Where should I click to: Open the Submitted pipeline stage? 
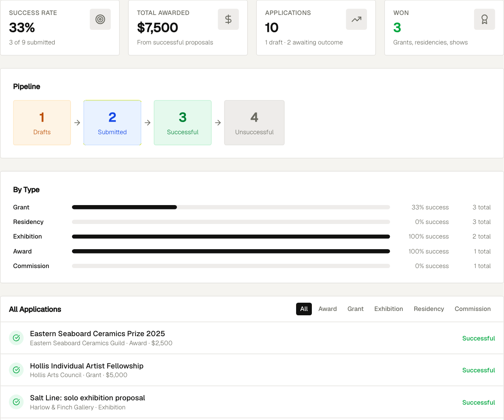point(112,123)
